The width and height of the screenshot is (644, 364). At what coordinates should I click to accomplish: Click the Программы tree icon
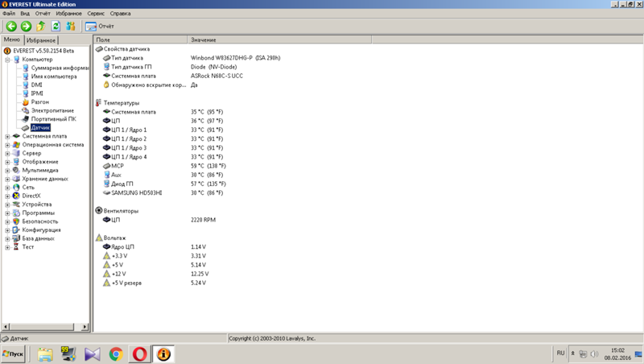coord(16,213)
